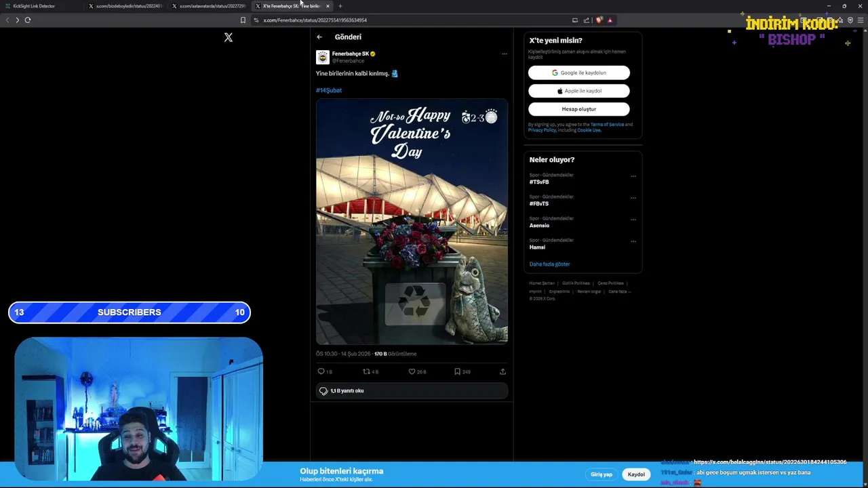
Task: Click the browser back navigation arrow
Action: [x=7, y=20]
